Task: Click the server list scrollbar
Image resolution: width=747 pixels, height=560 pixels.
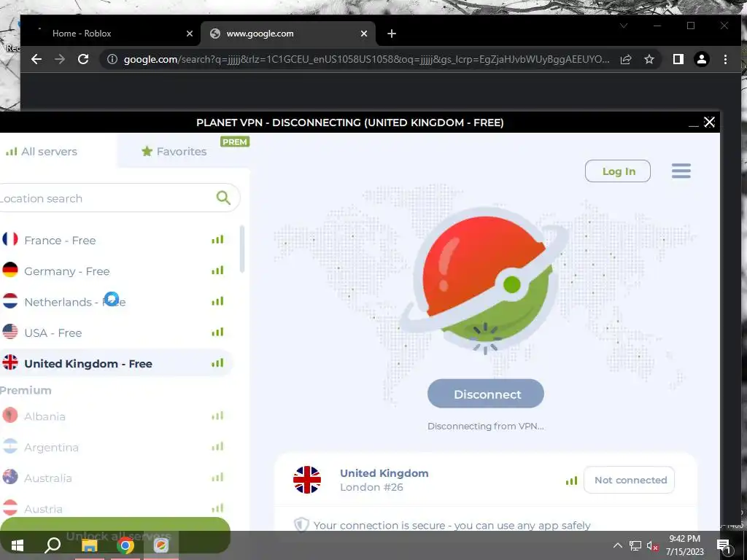Action: [242, 249]
